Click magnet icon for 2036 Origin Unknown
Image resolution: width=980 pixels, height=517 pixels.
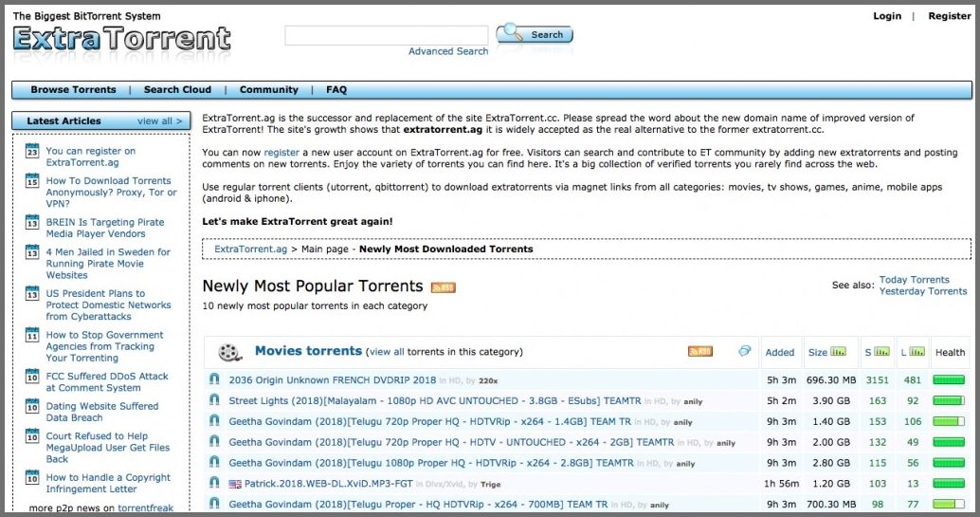pos(214,379)
